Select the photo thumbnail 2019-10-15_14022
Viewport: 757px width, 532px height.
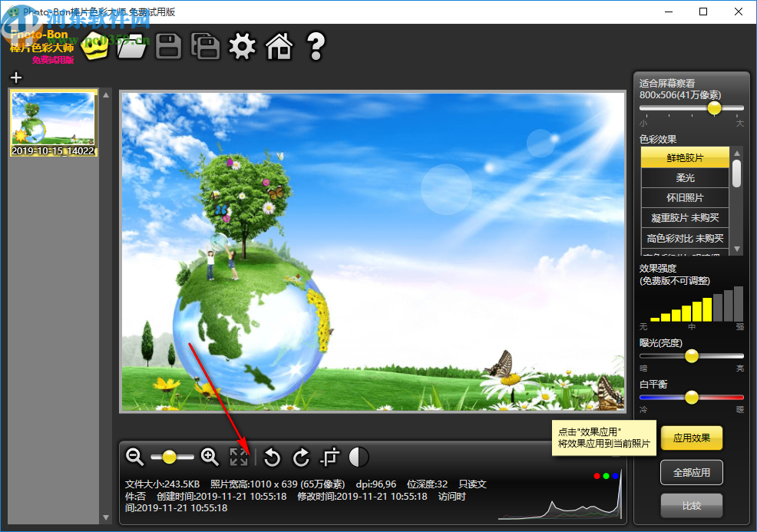[x=54, y=123]
